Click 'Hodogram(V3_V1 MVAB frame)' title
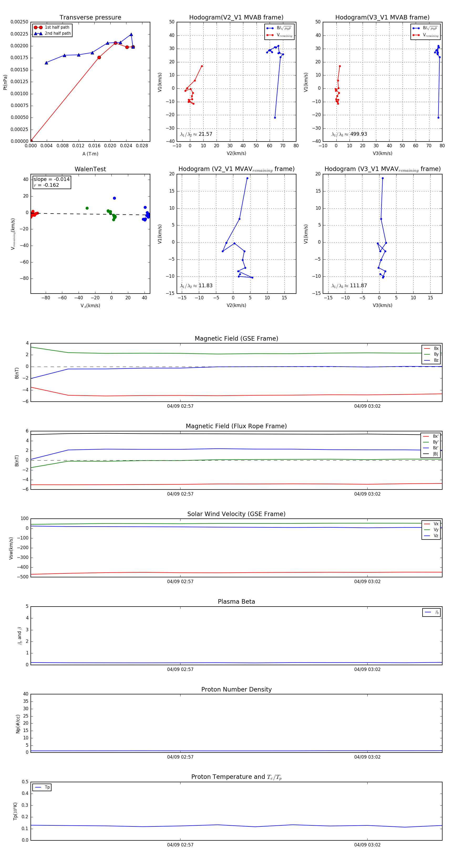Viewport: 473px width, 868px height. (x=382, y=17)
